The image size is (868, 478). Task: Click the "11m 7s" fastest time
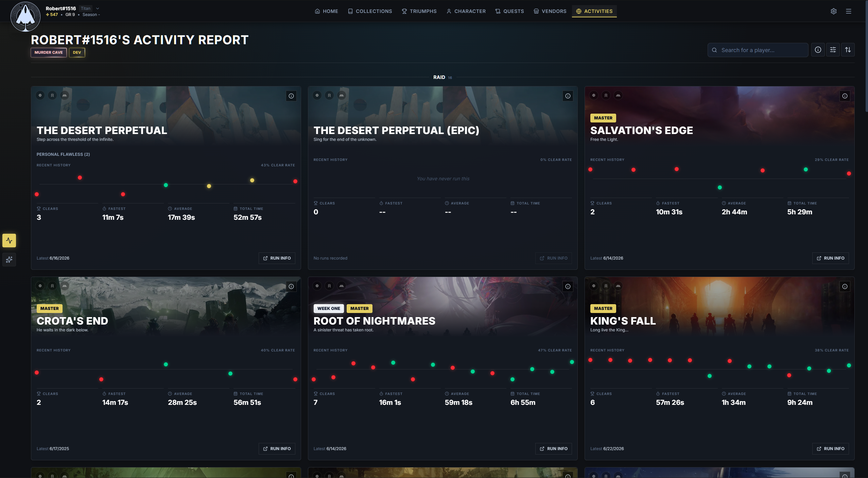[x=113, y=217]
